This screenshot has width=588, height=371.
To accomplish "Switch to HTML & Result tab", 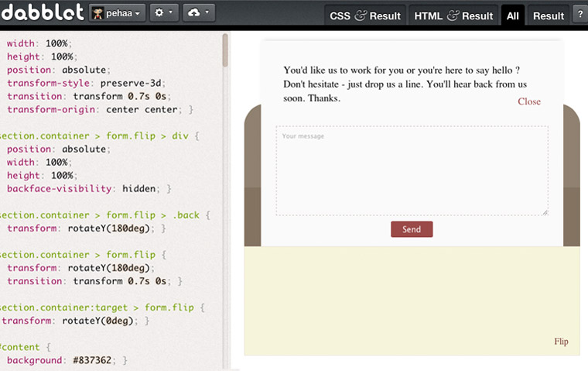I will click(453, 15).
